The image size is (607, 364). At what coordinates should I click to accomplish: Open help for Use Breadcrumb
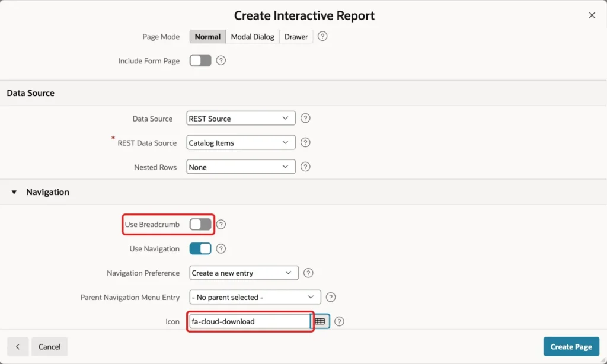(221, 225)
